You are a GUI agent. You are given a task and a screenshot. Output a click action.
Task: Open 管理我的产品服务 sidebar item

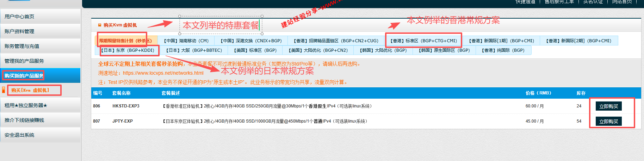[x=40, y=61]
